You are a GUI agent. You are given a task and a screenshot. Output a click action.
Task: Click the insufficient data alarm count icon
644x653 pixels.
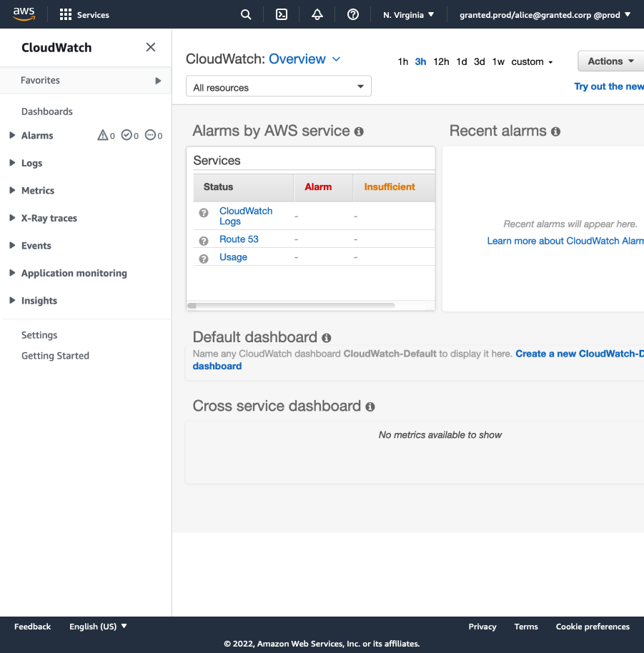click(x=150, y=135)
